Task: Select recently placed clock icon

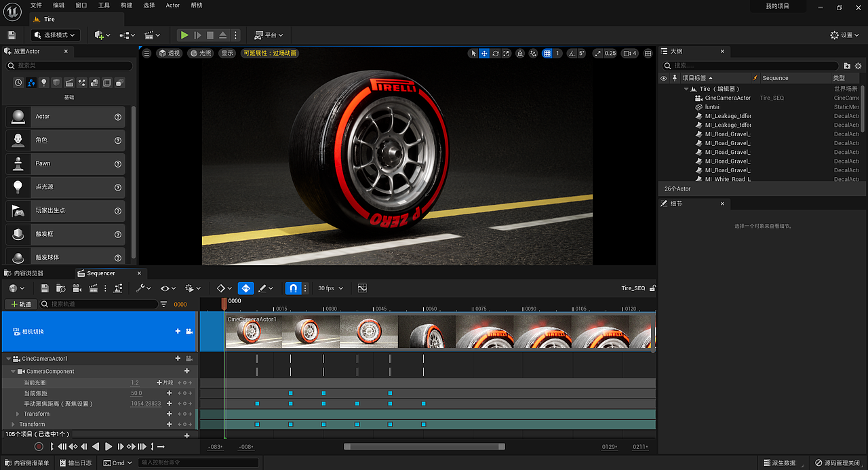Action: 18,83
